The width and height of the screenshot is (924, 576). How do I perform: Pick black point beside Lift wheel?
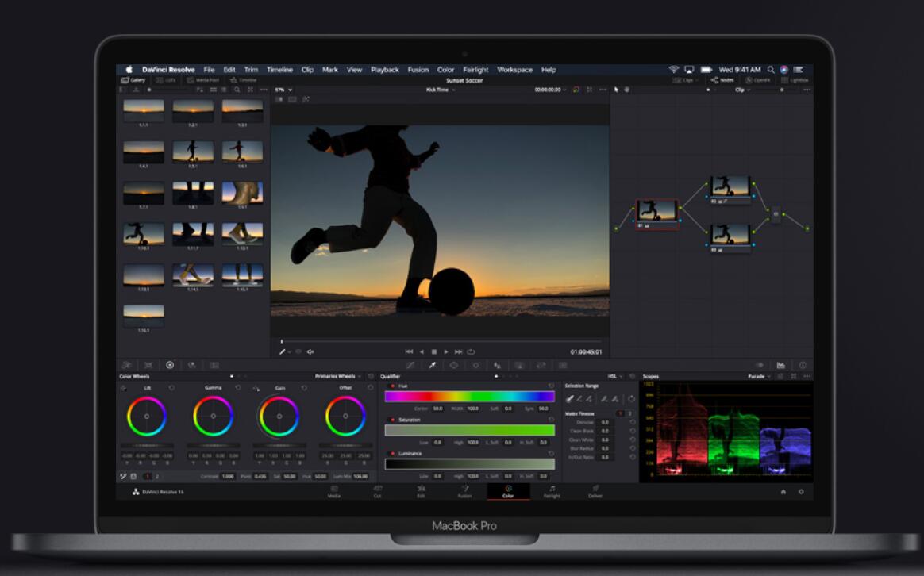click(124, 388)
